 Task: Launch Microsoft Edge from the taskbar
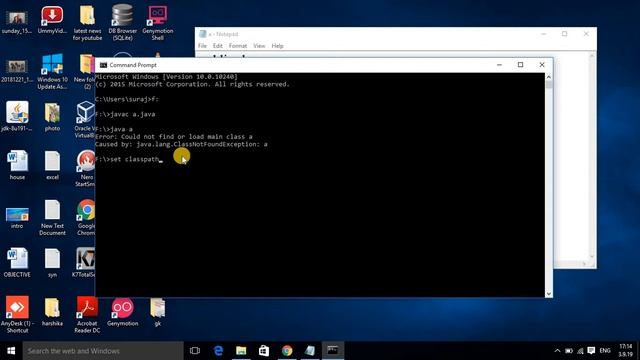coord(218,351)
